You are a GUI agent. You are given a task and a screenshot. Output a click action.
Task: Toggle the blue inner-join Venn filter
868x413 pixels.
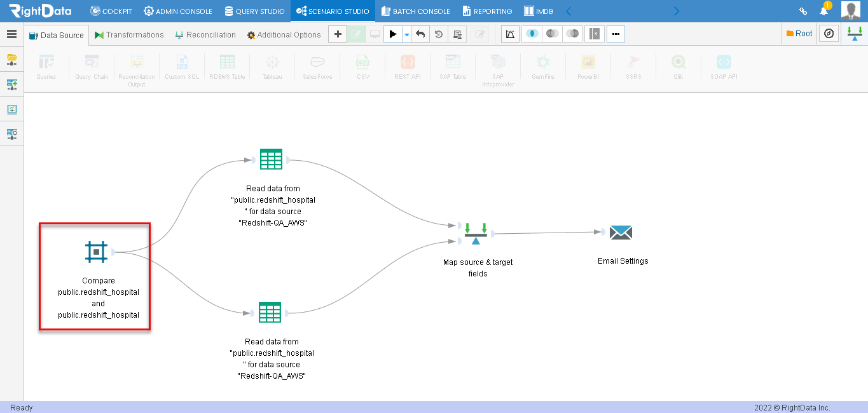532,34
